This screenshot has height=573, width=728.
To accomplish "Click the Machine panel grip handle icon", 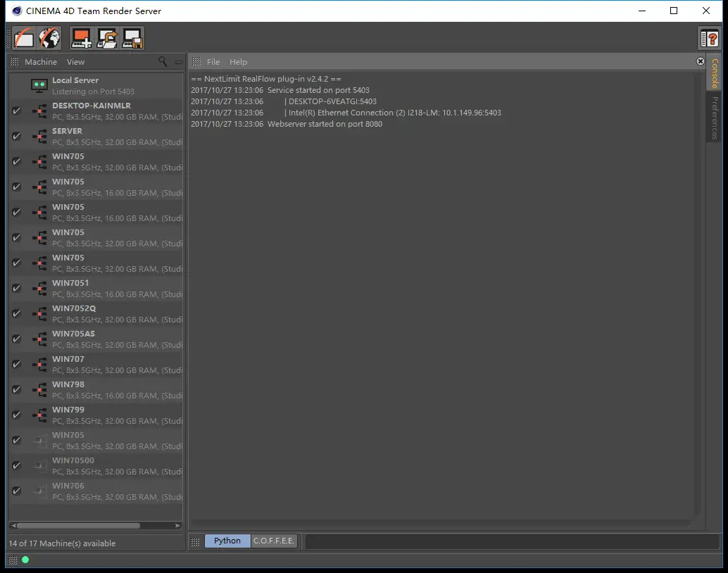I will pos(14,62).
